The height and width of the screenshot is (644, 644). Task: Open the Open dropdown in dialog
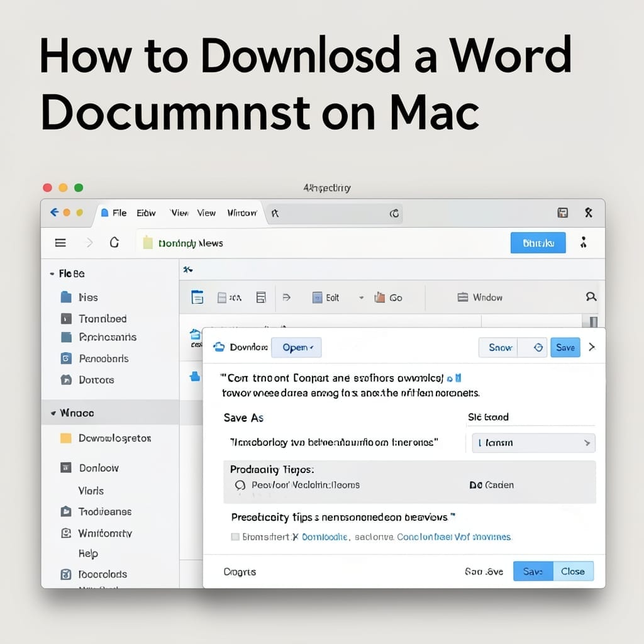297,347
